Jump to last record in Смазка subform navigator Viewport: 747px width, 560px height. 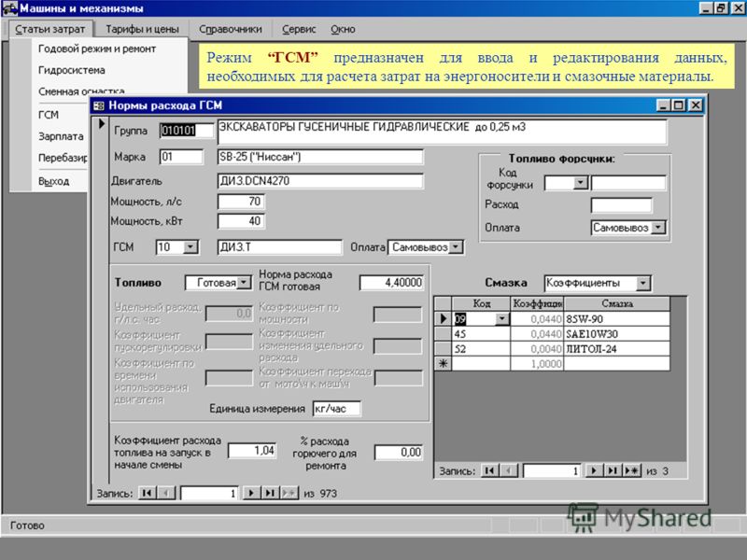tap(613, 470)
